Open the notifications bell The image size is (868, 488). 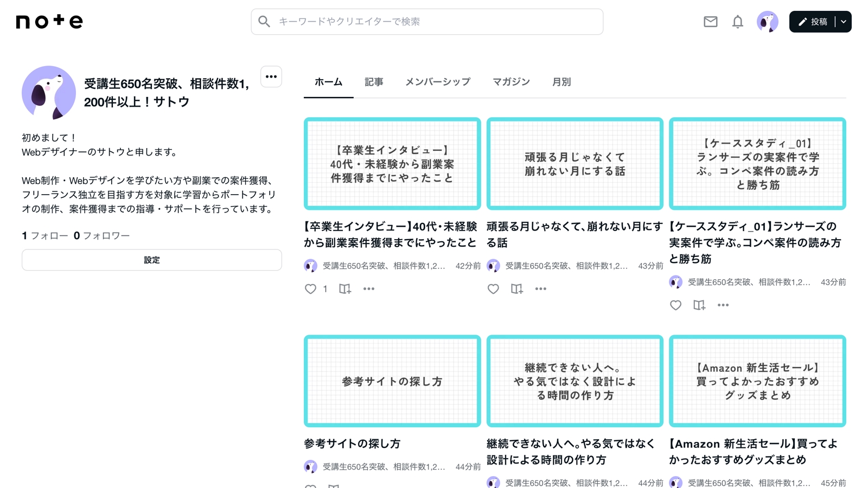[738, 22]
